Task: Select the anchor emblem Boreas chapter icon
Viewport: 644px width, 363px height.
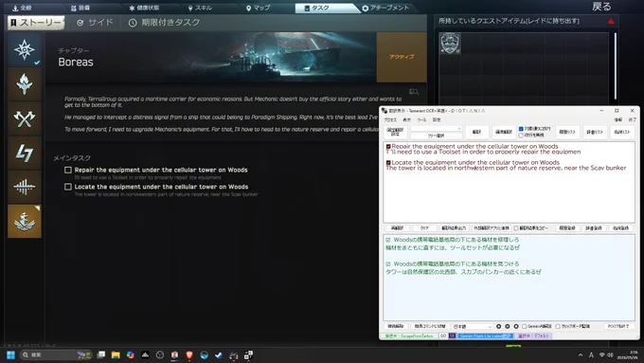Action: tap(25, 222)
